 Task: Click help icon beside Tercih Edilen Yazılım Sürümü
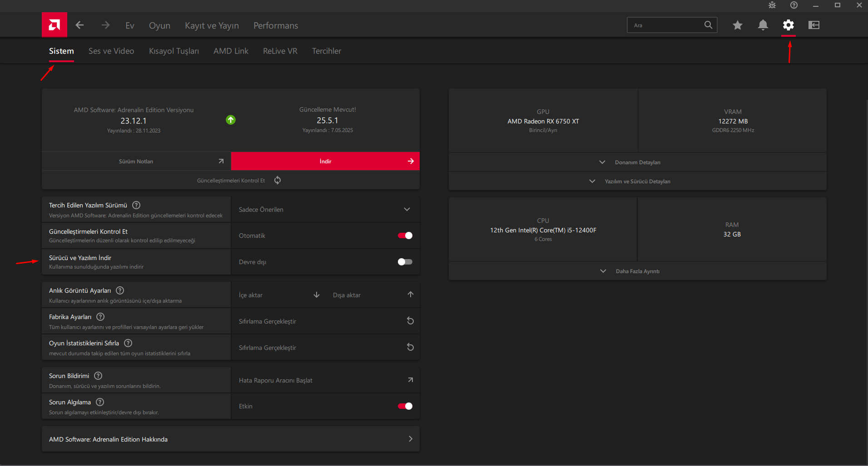[136, 205]
